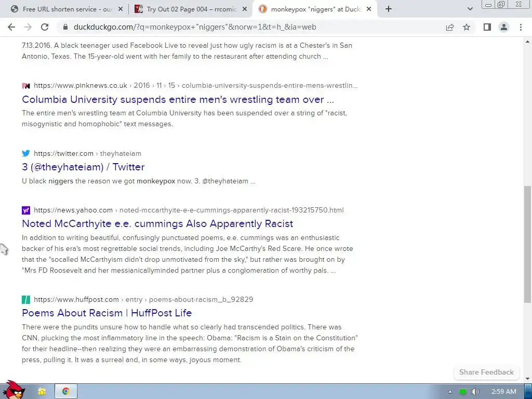Open the volume speaker tray icon
The height and width of the screenshot is (399, 532).
click(475, 392)
